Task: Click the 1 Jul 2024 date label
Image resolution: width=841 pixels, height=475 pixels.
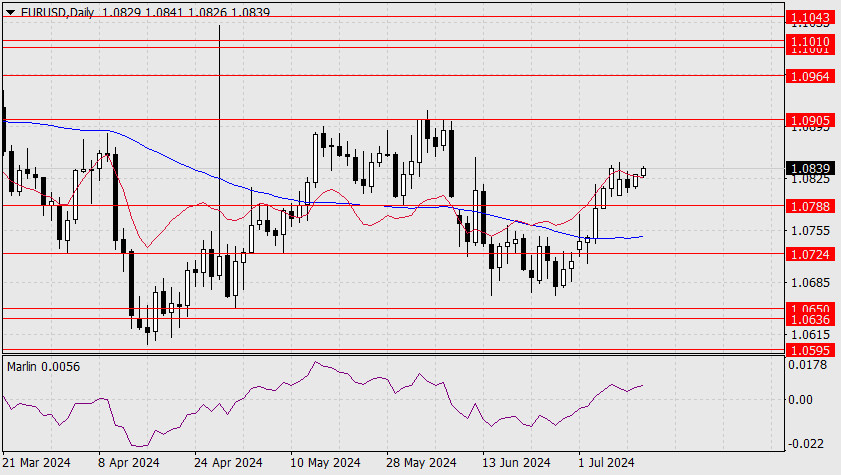Action: pyautogui.click(x=606, y=462)
